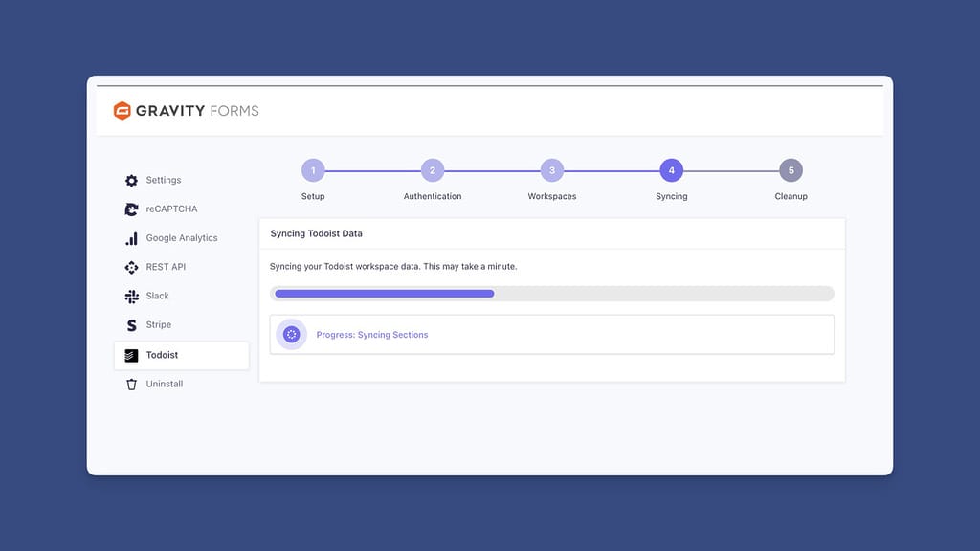Open the Settings entry in the sidebar menu
This screenshot has width=980, height=551.
(x=163, y=180)
